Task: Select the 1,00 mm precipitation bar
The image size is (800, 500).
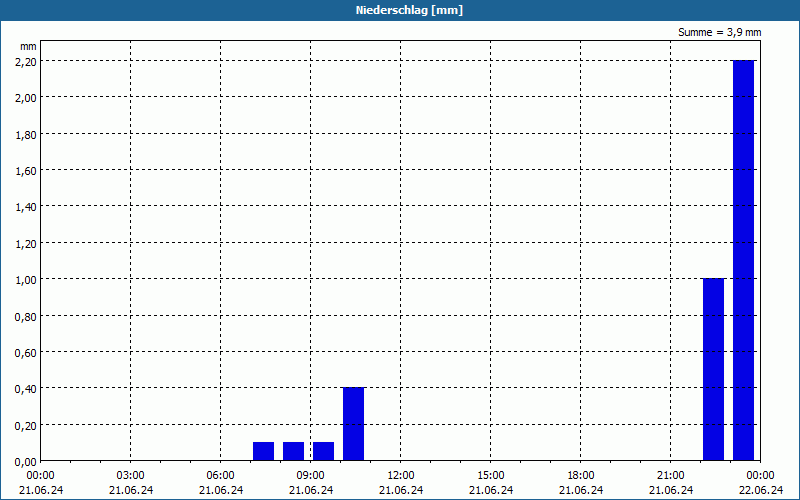Action: (713, 369)
